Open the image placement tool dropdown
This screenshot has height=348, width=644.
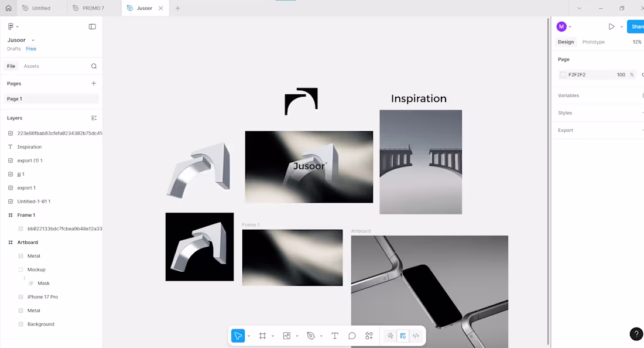point(297,335)
